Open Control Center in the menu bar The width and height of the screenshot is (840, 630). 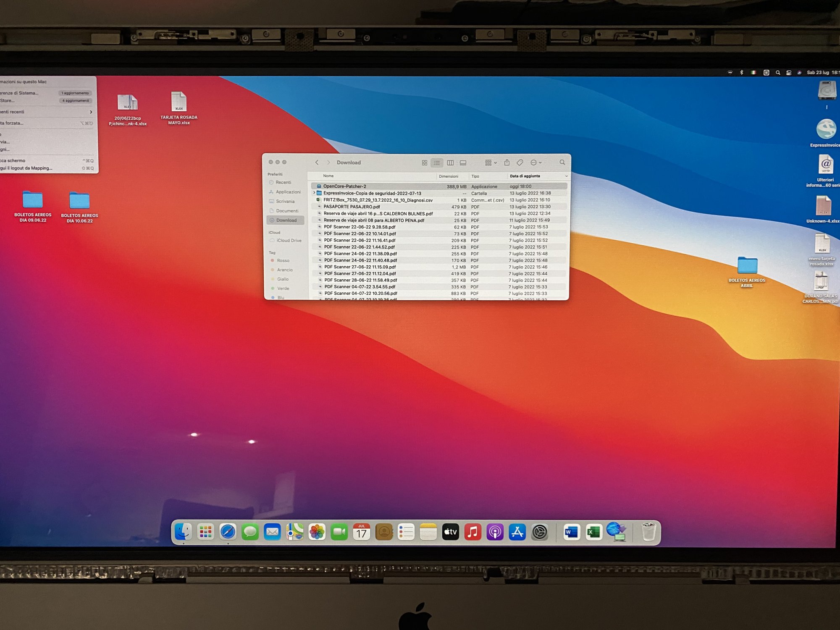coord(789,73)
